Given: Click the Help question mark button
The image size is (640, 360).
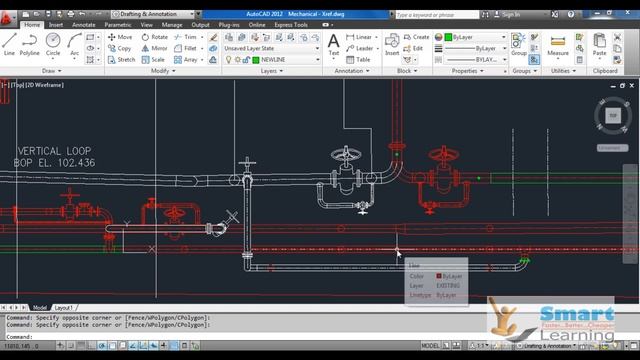Looking at the screenshot, I should pyautogui.click(x=571, y=14).
